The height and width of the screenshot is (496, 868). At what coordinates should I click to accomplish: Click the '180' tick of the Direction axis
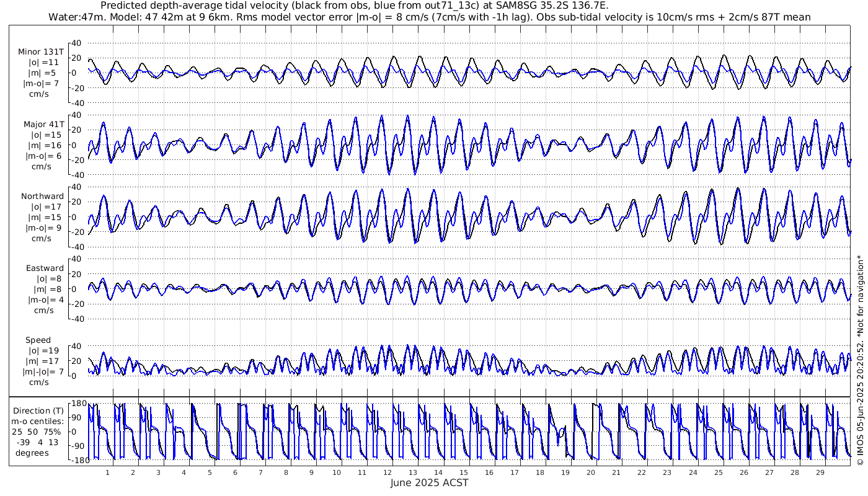[79, 404]
